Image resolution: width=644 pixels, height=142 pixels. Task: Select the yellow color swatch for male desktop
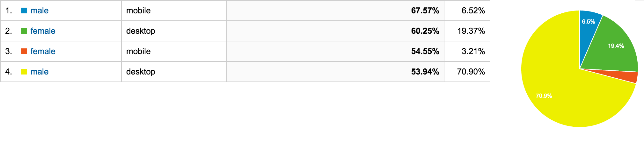click(x=24, y=72)
